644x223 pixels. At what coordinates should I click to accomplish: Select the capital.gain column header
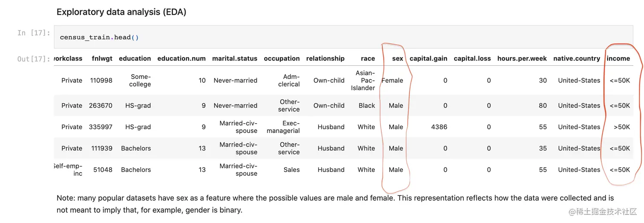click(x=428, y=58)
